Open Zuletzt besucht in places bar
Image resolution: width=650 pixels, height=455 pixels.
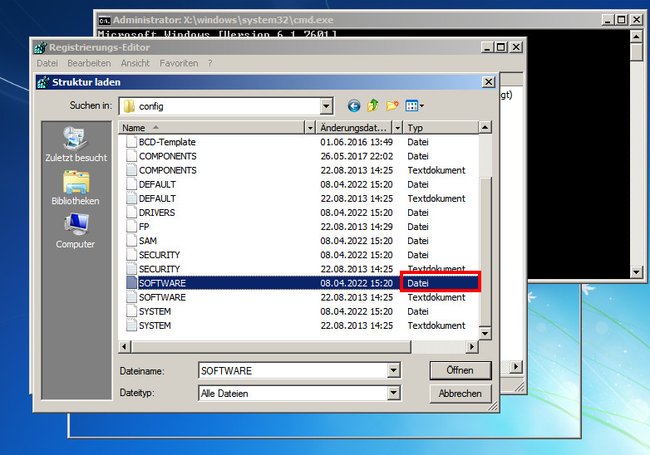(x=76, y=145)
